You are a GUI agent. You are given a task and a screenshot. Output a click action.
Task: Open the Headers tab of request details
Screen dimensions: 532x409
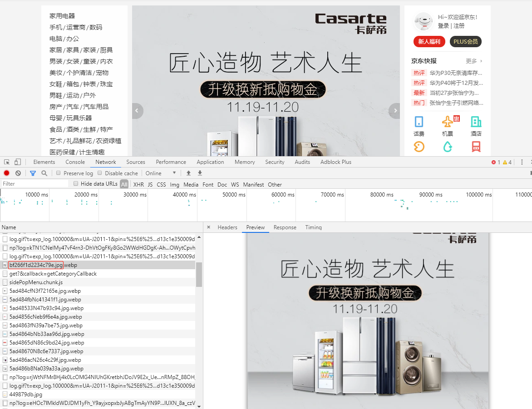[227, 227]
